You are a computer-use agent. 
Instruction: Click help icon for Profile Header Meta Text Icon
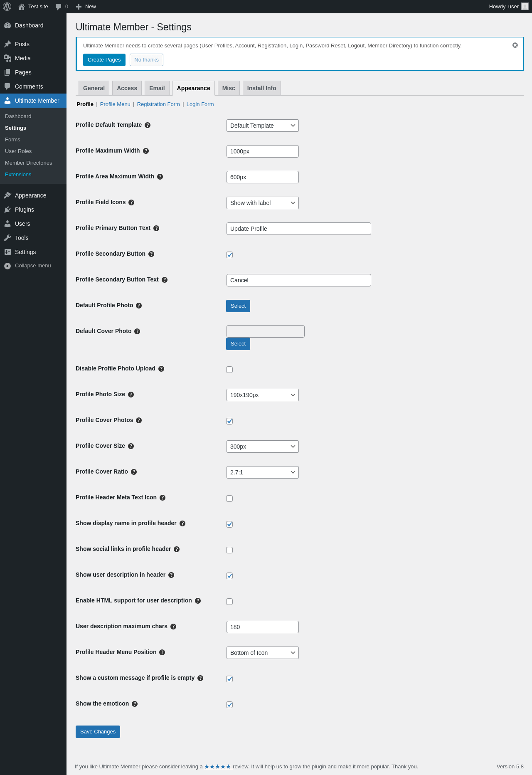pos(163,498)
